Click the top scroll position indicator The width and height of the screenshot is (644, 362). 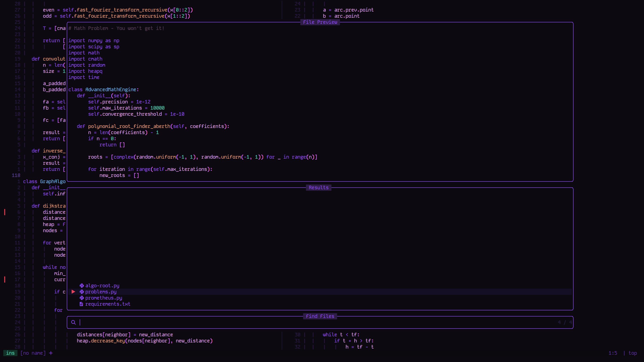(633, 353)
